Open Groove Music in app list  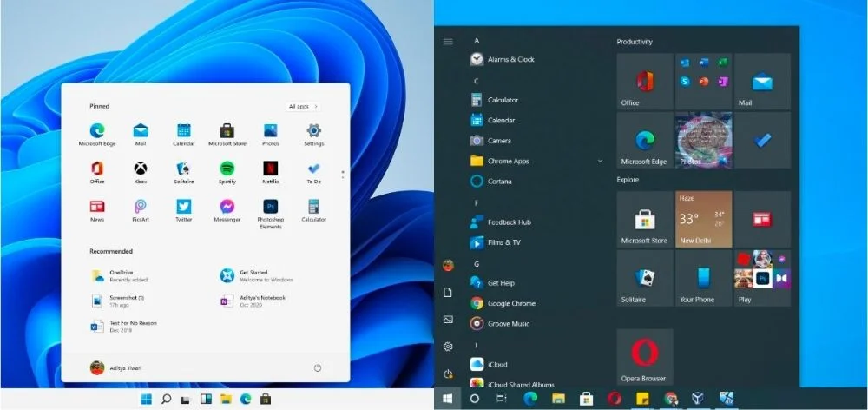point(500,323)
